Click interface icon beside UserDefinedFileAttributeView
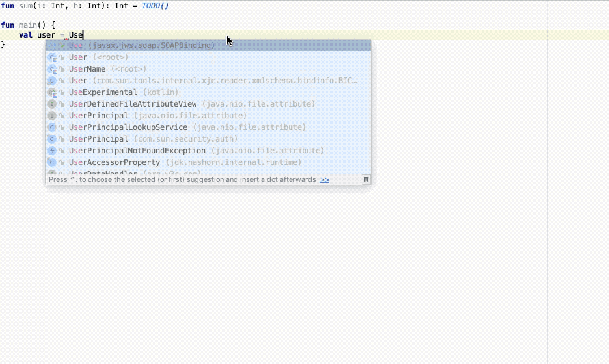Image resolution: width=609 pixels, height=364 pixels. [52, 104]
